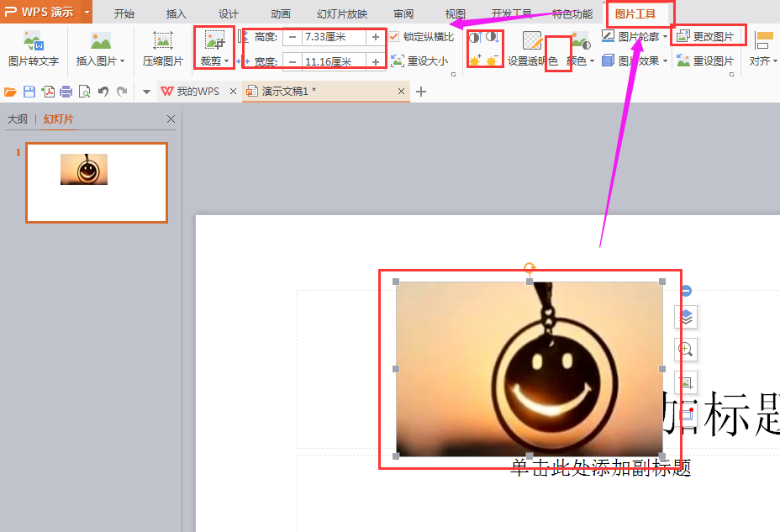
Task: Decrease picture brightness sun icon
Action: 492,61
